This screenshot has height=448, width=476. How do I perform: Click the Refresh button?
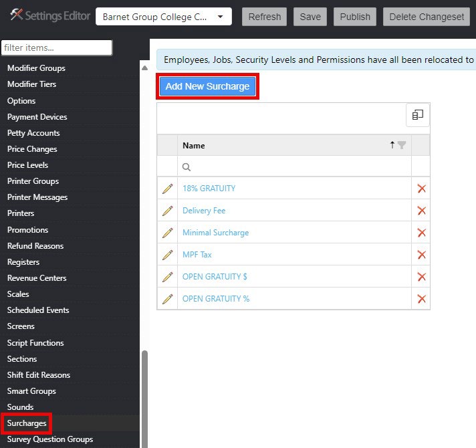(265, 17)
